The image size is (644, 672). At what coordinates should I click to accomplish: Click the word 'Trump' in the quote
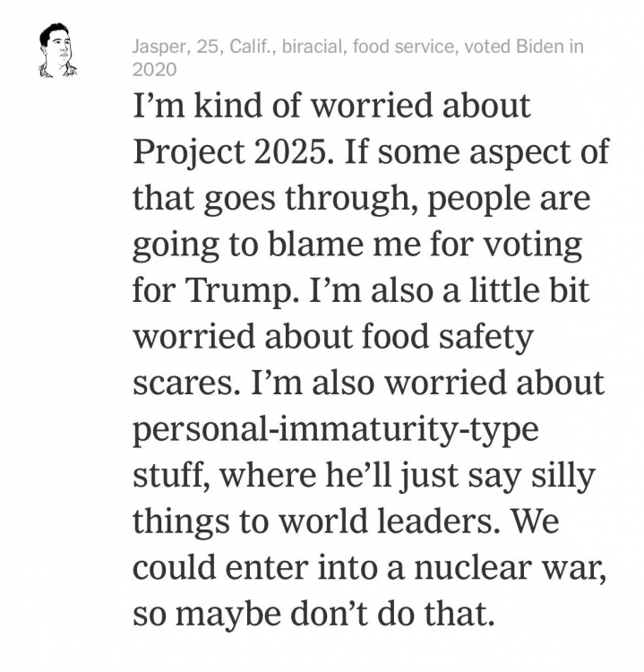(x=231, y=291)
